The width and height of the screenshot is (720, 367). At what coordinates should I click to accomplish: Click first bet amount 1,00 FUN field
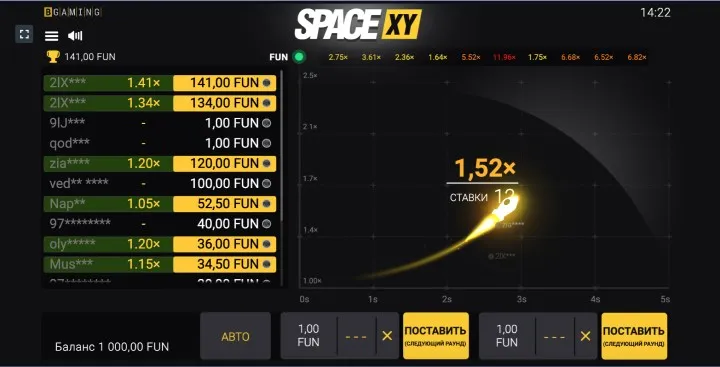click(309, 336)
